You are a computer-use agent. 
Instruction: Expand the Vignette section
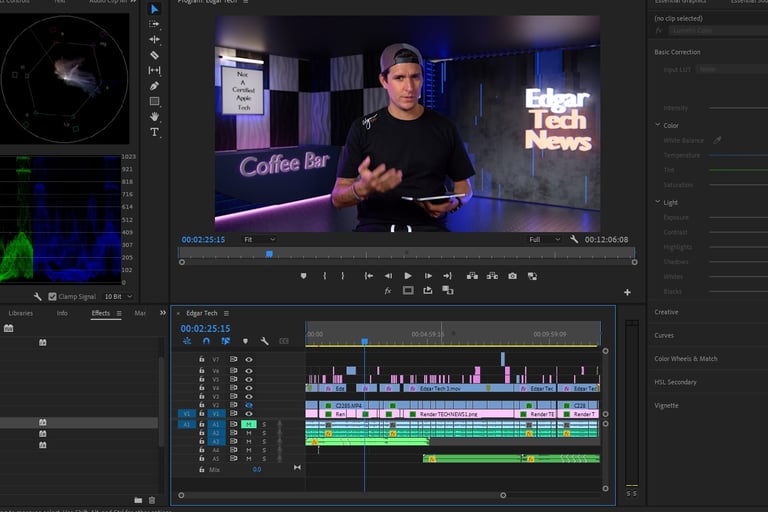tap(666, 406)
